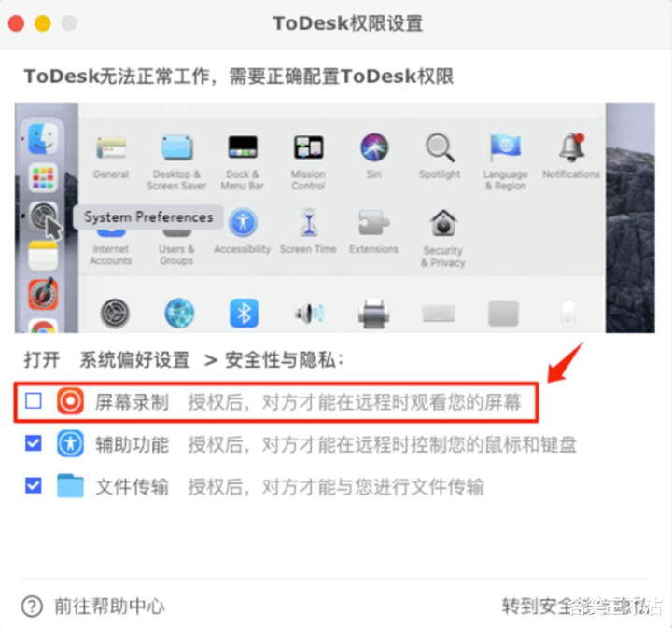Click the blue accessibility icon beside 辅助功能
This screenshot has height=628, width=672.
tap(70, 443)
